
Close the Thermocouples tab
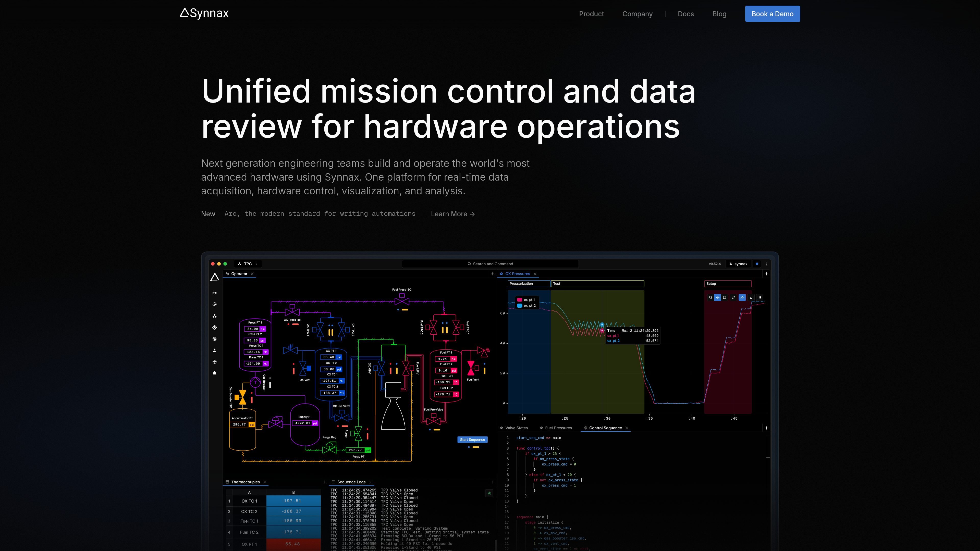point(265,482)
